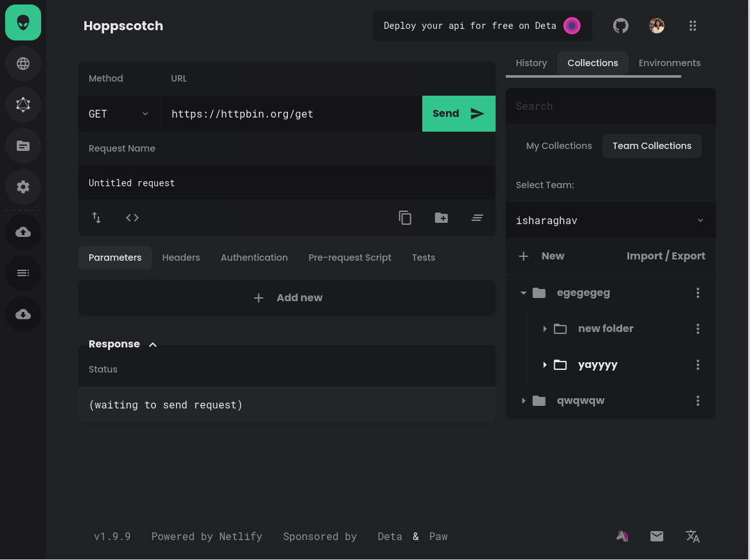This screenshot has height=560, width=750.
Task: Copy the request with the copy icon
Action: 405,218
